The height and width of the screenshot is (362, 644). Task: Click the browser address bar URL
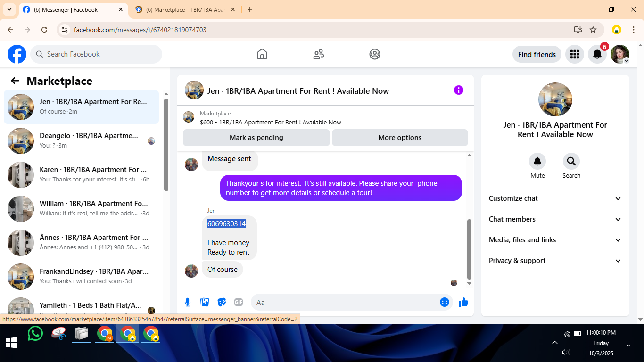(x=140, y=30)
